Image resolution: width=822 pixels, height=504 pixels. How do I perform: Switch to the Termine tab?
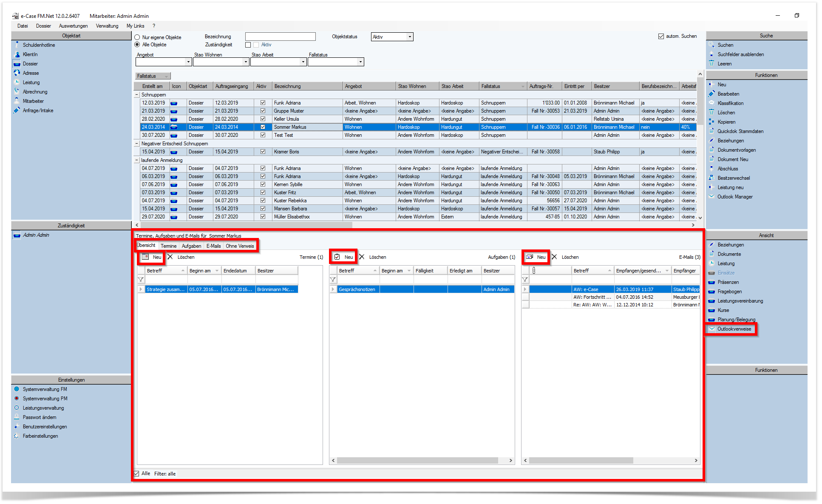point(169,246)
